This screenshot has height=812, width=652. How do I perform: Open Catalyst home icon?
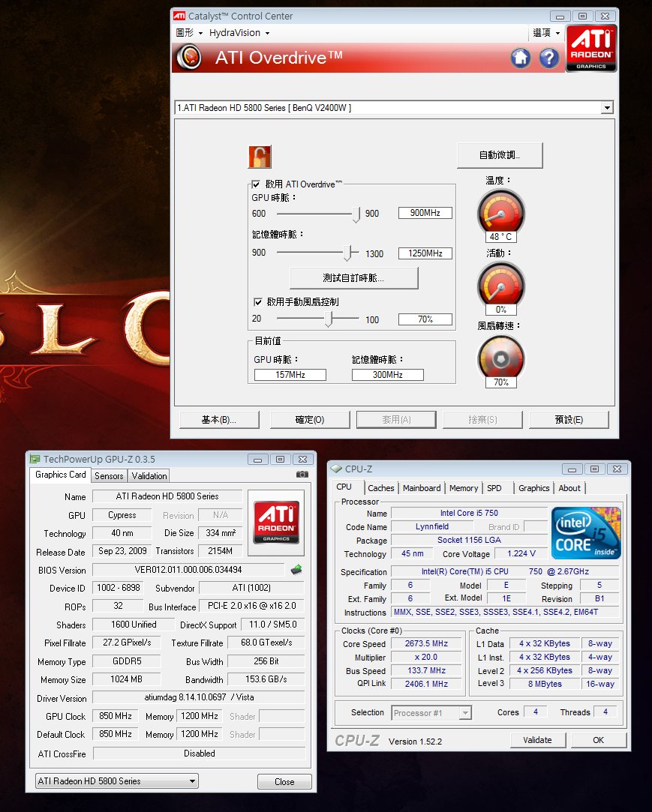tap(521, 58)
